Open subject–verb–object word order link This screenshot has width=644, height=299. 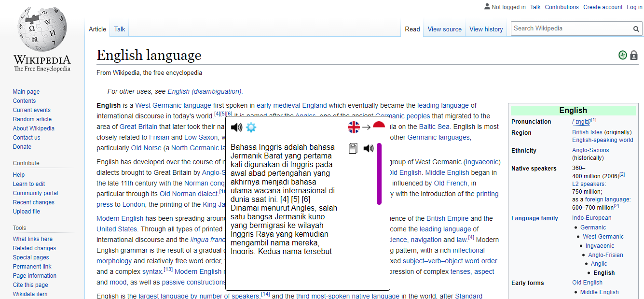[450, 261]
